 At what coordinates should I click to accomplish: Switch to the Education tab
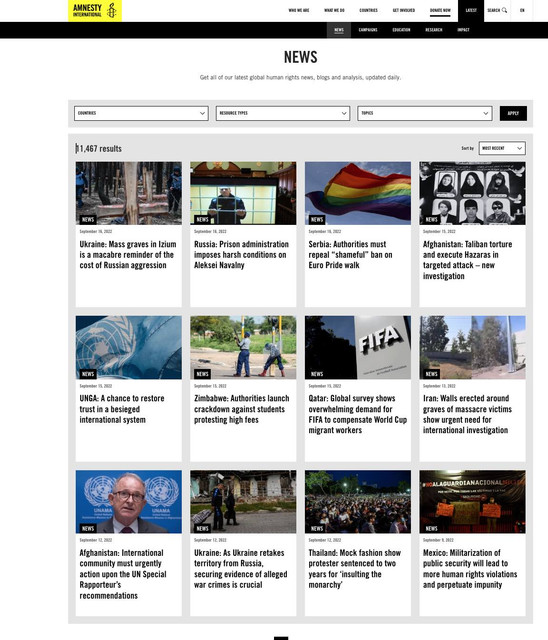click(x=401, y=30)
